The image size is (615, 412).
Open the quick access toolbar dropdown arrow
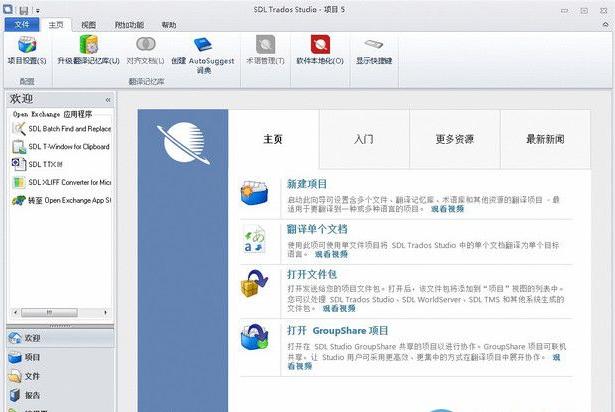[38, 11]
